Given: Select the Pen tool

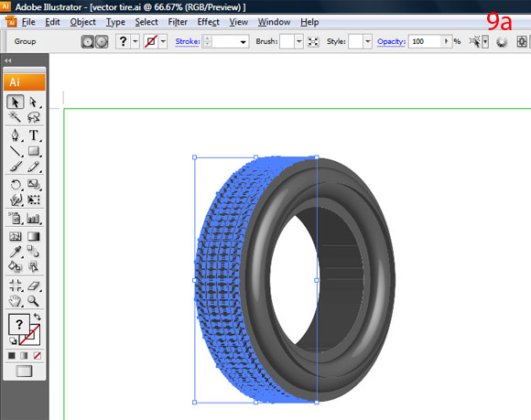Looking at the screenshot, I should 16,135.
